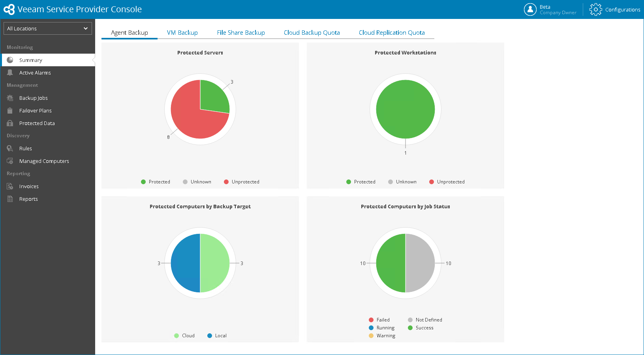Toggle Protected legend in Protected Workstations chart
644x355 pixels.
tap(361, 182)
